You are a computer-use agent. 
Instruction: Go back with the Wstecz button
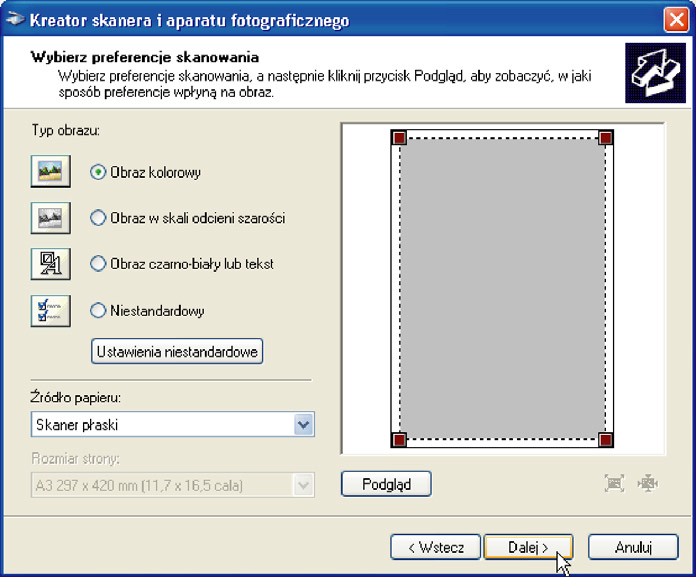coord(435,547)
